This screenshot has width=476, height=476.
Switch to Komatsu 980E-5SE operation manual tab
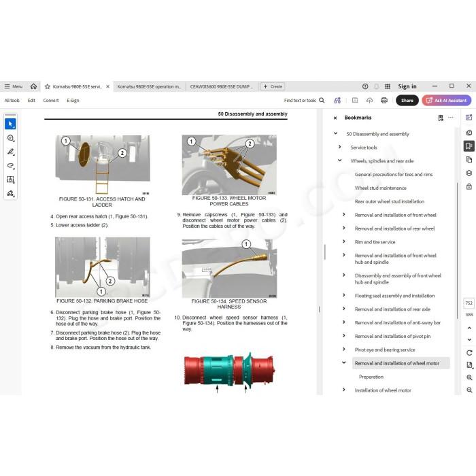149,86
